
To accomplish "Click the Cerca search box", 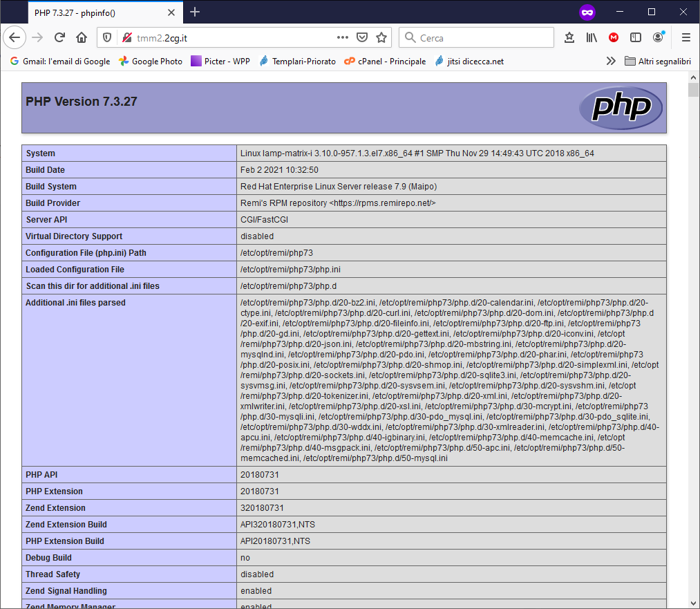I will (x=476, y=37).
